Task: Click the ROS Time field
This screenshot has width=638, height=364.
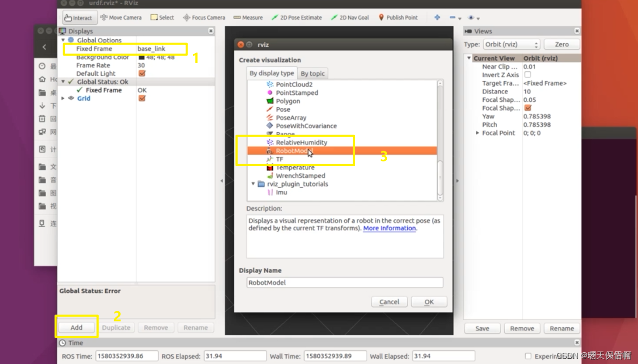Action: [127, 356]
